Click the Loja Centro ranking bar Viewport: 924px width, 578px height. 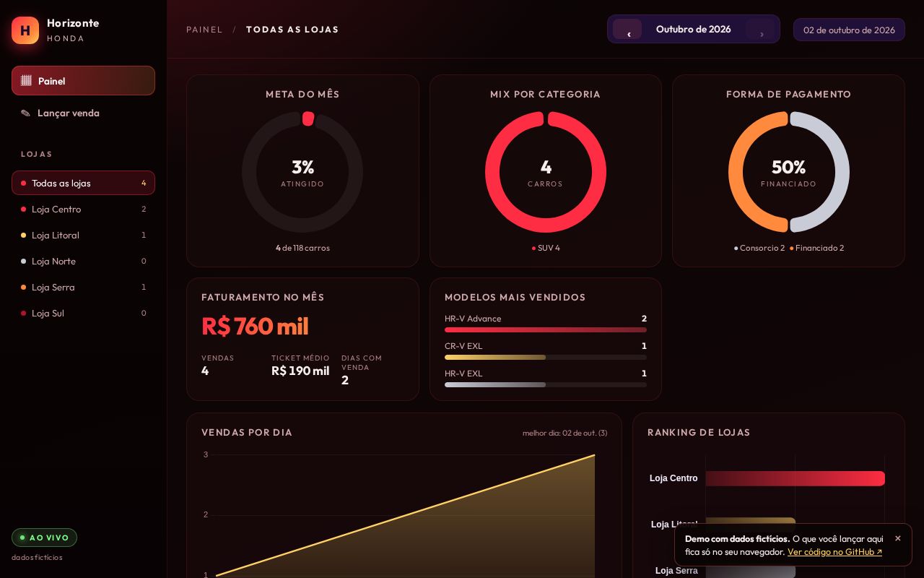pyautogui.click(x=796, y=478)
